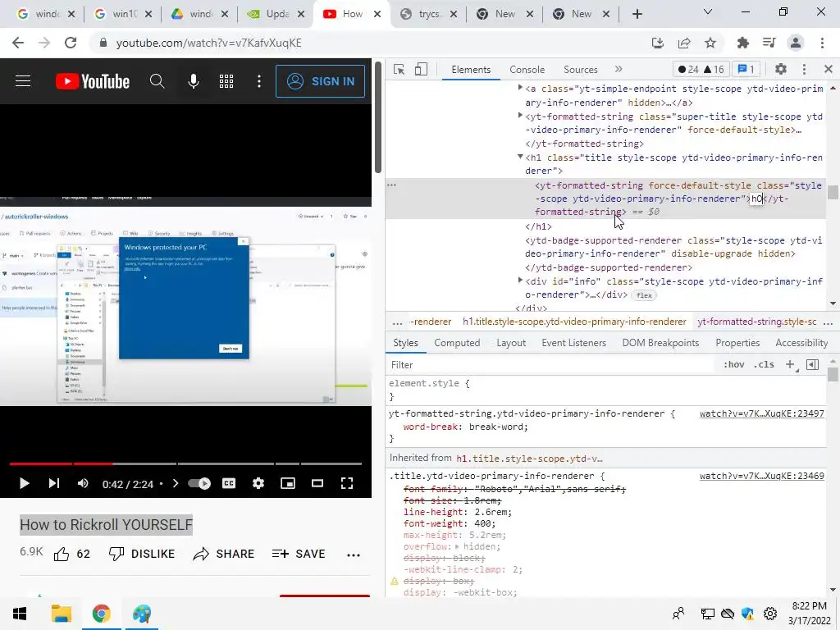Open watch?v=v7K…XuqKE:23497 source link

point(761,413)
